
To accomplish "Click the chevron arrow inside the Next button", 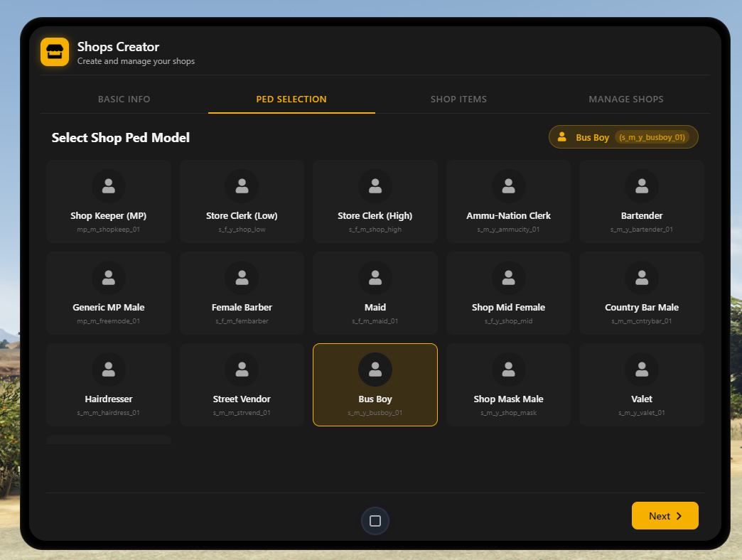I will [x=679, y=516].
